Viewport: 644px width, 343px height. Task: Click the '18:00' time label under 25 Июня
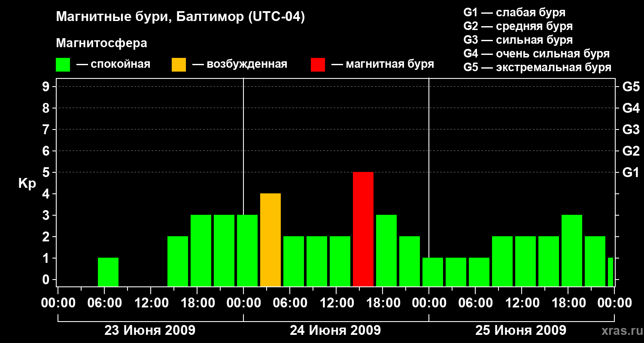(568, 303)
